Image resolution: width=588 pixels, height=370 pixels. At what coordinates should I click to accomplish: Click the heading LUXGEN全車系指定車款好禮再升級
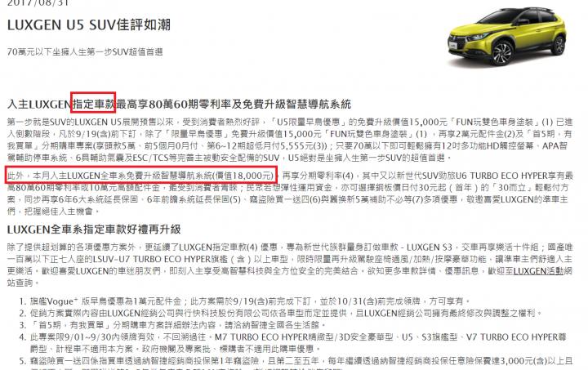pos(94,230)
